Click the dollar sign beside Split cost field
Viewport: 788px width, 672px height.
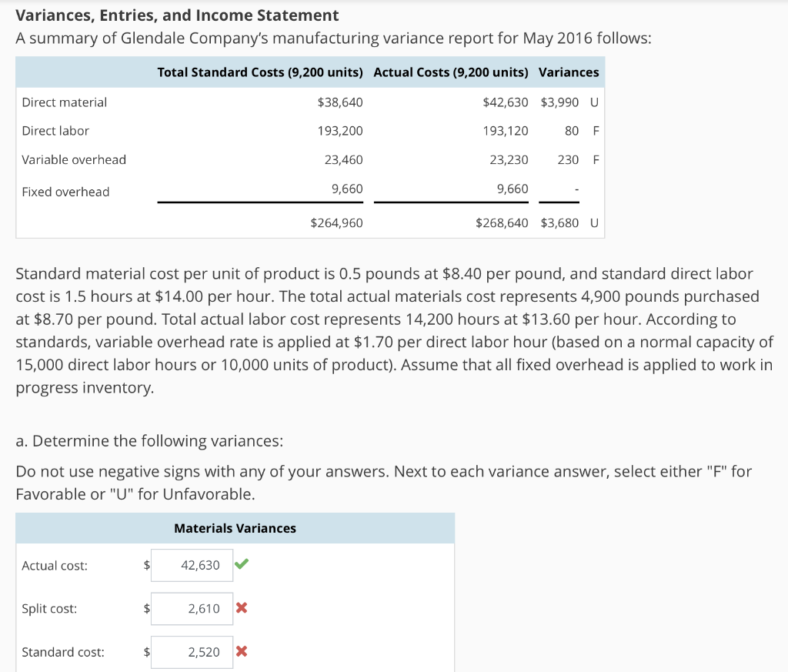[x=146, y=608]
